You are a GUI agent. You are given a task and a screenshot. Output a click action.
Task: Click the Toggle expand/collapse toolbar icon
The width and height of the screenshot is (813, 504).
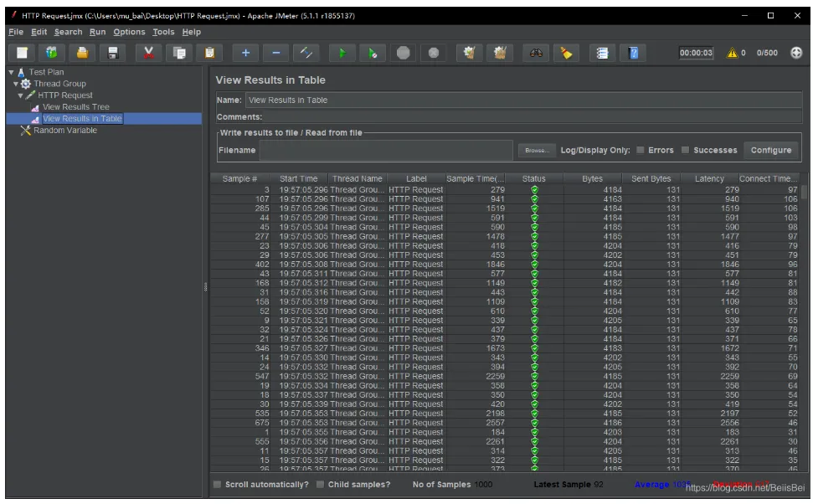click(306, 53)
